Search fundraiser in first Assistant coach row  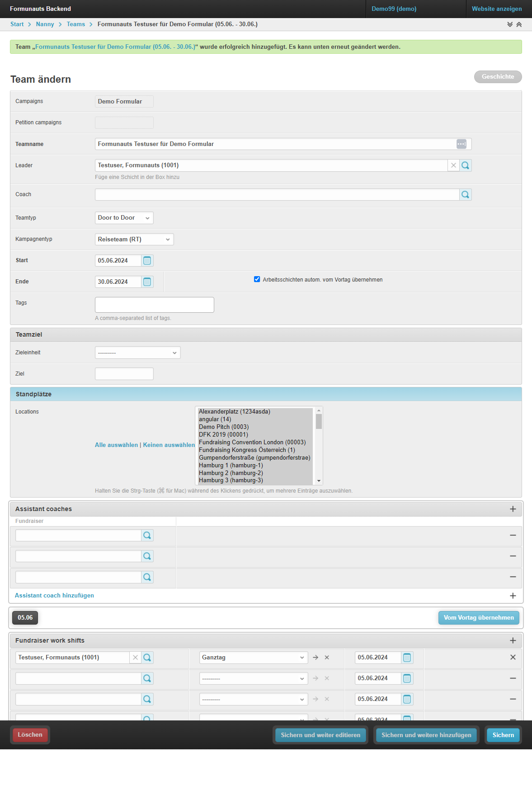(x=147, y=536)
